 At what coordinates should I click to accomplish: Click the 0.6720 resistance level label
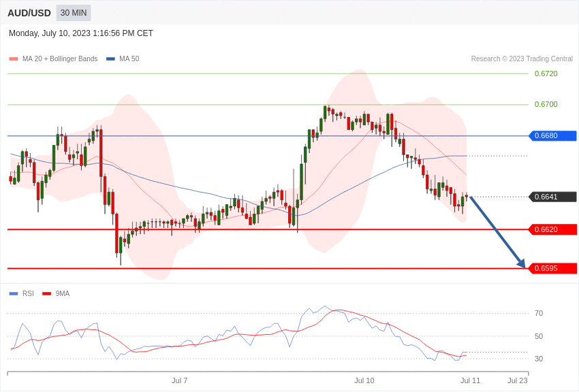[546, 73]
